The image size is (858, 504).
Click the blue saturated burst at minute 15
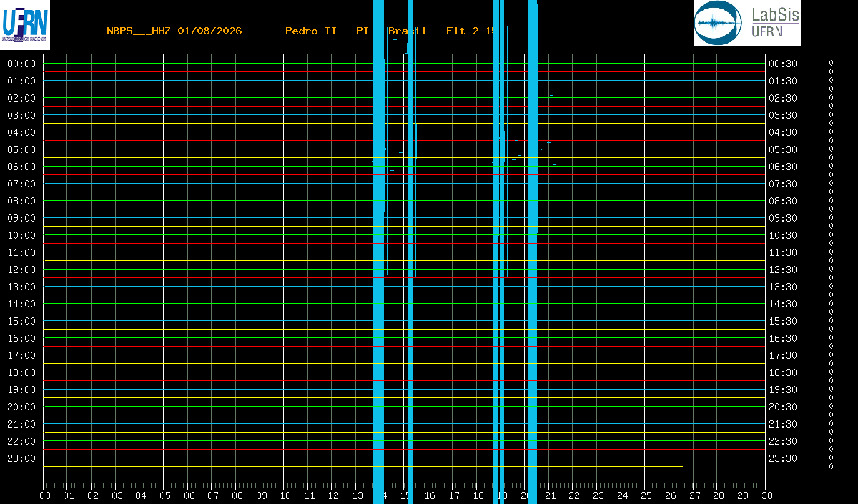coord(410,252)
